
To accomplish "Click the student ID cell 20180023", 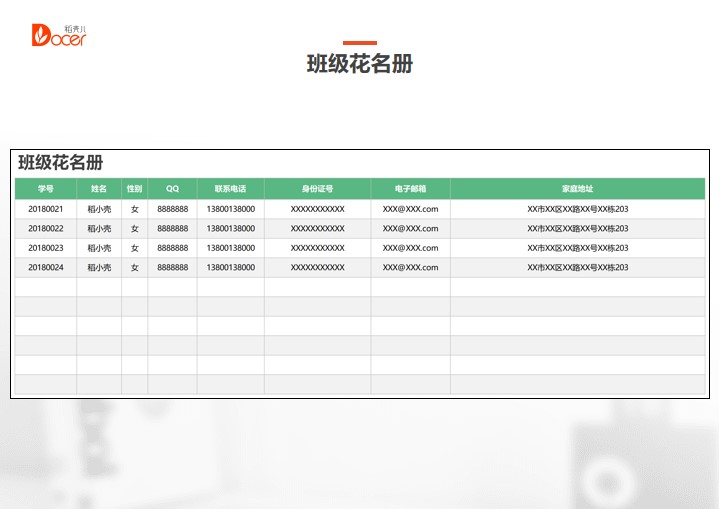I will 46,248.
